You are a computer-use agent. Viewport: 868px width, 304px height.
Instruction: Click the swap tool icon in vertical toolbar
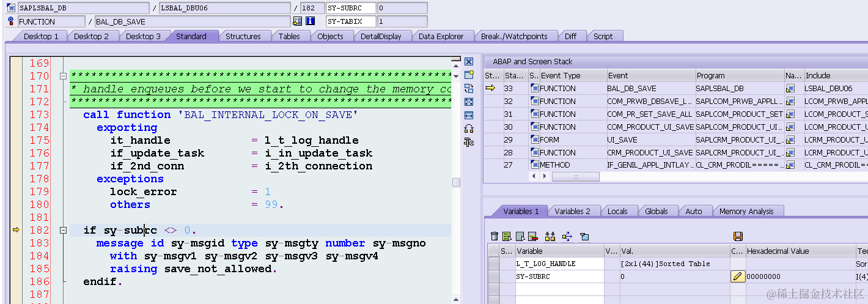469,89
